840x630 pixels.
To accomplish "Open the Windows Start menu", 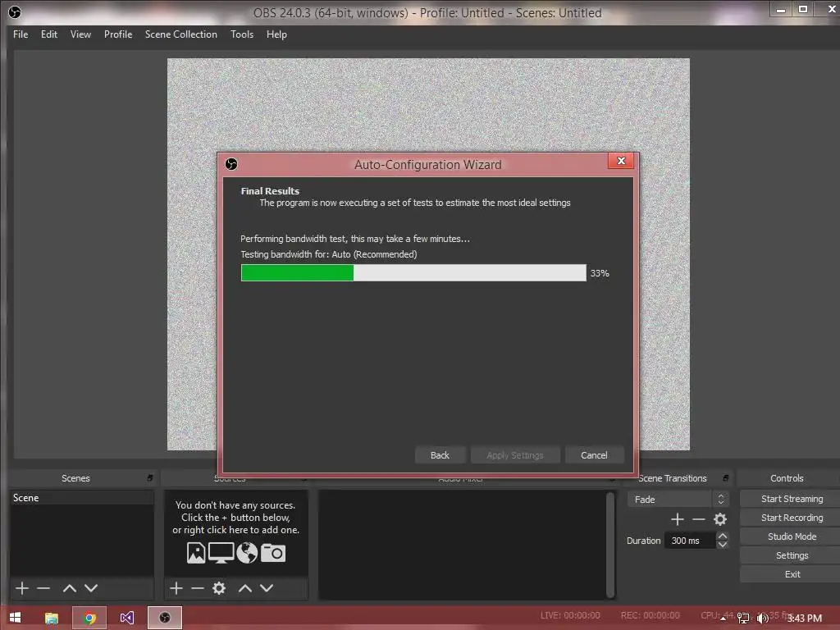I will click(x=15, y=618).
